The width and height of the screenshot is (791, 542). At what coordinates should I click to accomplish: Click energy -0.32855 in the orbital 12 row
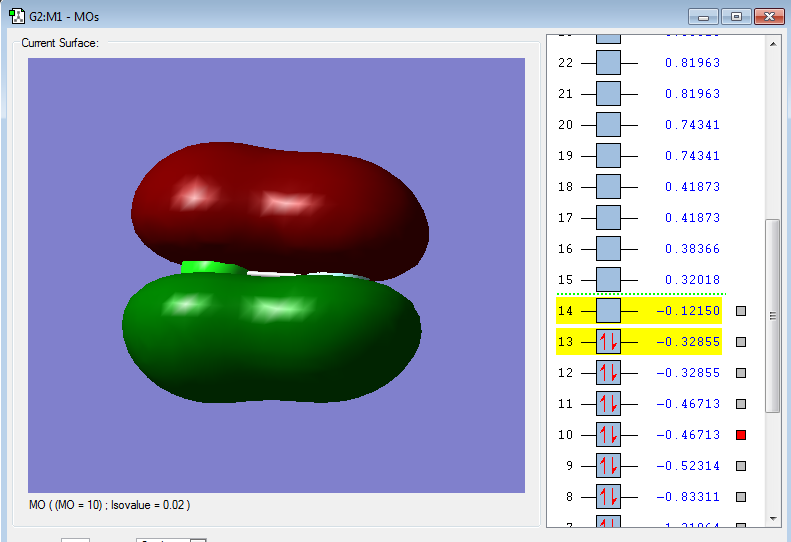688,373
